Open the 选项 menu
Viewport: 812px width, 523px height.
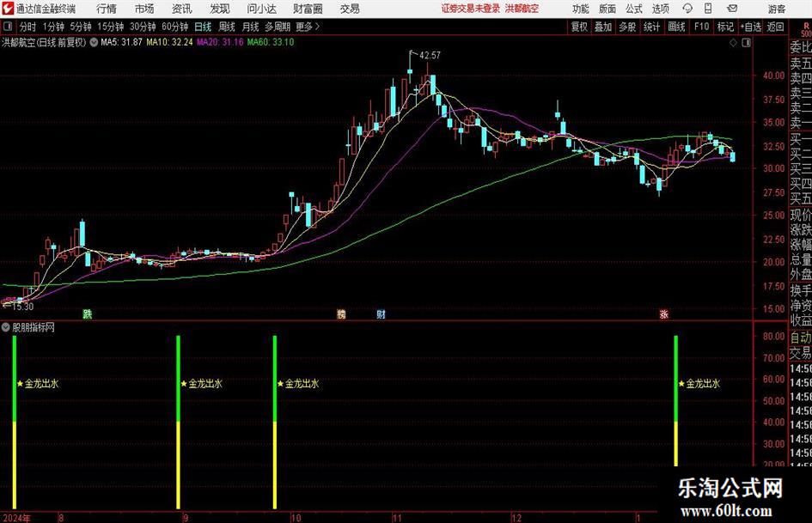click(660, 9)
